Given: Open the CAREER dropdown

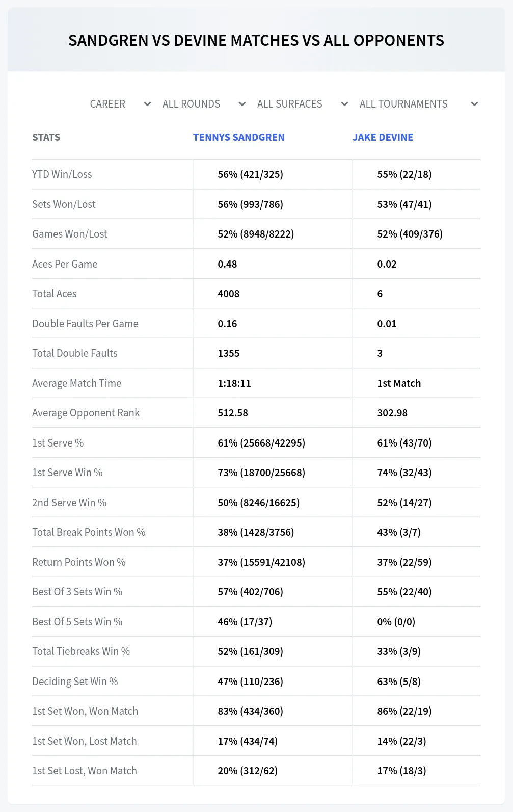Looking at the screenshot, I should click(x=120, y=104).
